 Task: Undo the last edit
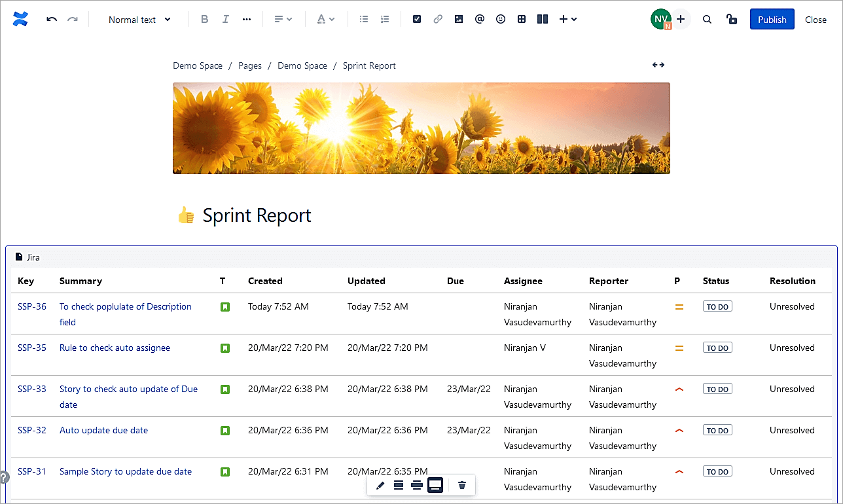point(52,20)
